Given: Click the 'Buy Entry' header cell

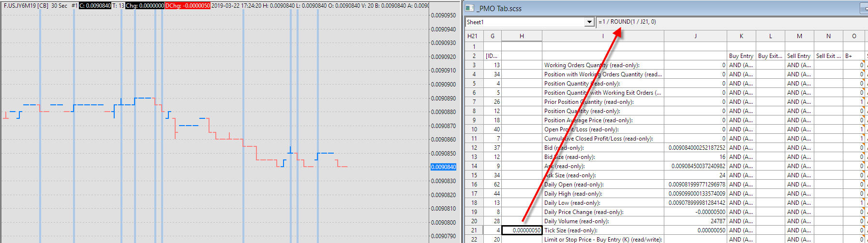Looking at the screenshot, I should click(x=741, y=56).
